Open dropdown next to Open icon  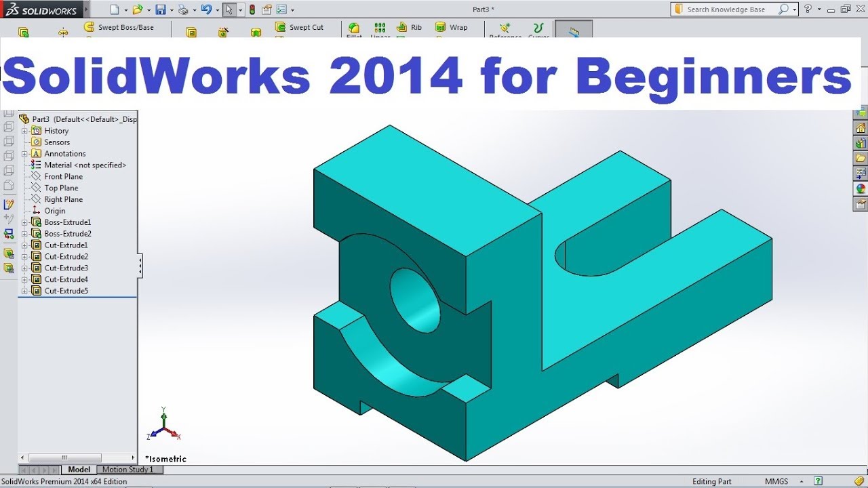[x=149, y=10]
